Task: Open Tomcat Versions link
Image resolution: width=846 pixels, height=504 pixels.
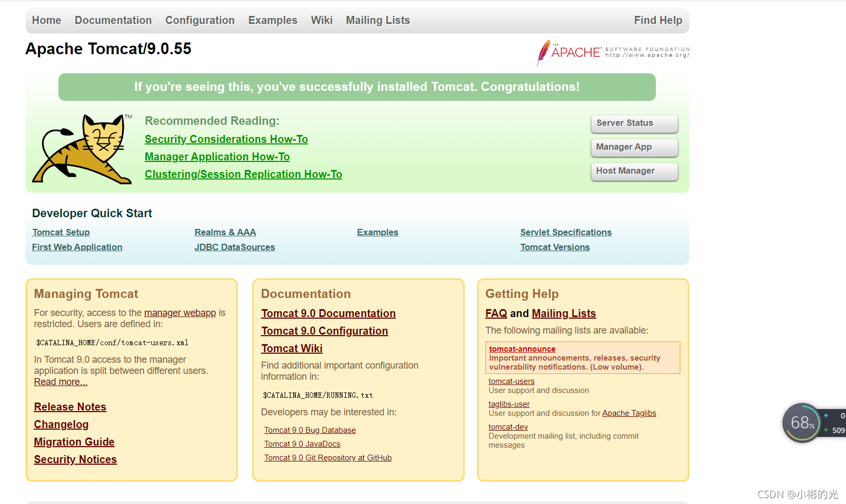Action: [x=555, y=247]
